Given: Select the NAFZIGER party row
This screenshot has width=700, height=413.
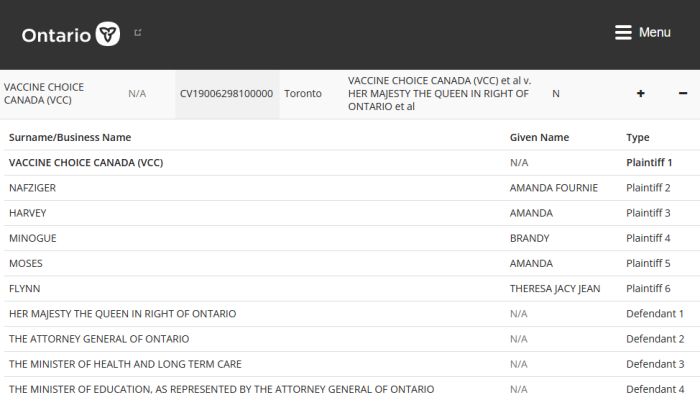Looking at the screenshot, I should click(352, 188).
